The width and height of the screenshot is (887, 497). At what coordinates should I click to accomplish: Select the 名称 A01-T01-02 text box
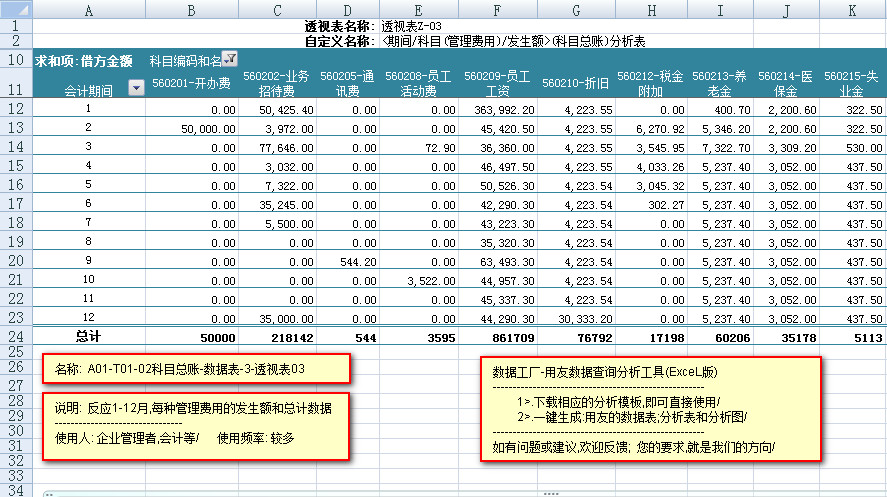(195, 369)
